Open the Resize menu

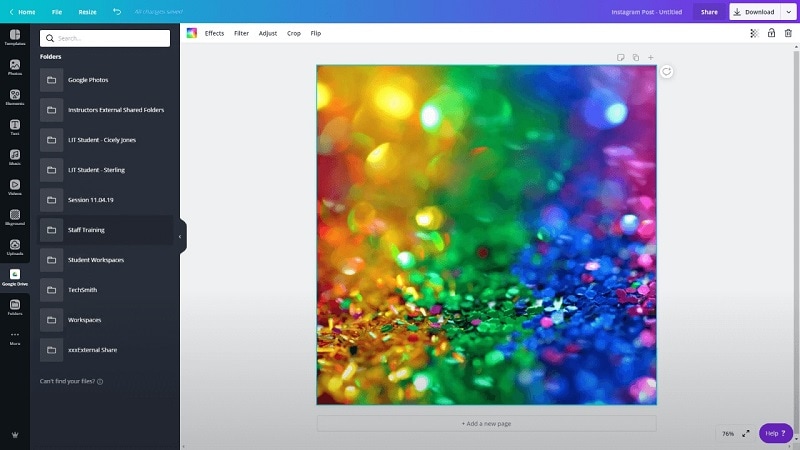tap(87, 12)
